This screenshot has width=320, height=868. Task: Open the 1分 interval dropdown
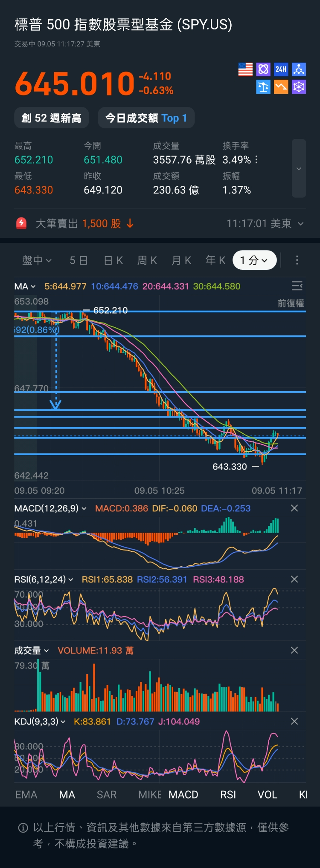pyautogui.click(x=254, y=260)
